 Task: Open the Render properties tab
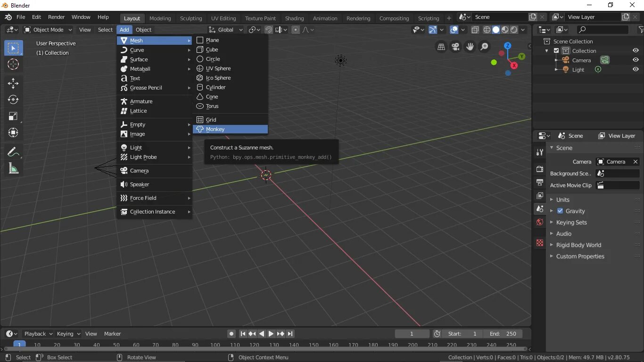[540, 169]
